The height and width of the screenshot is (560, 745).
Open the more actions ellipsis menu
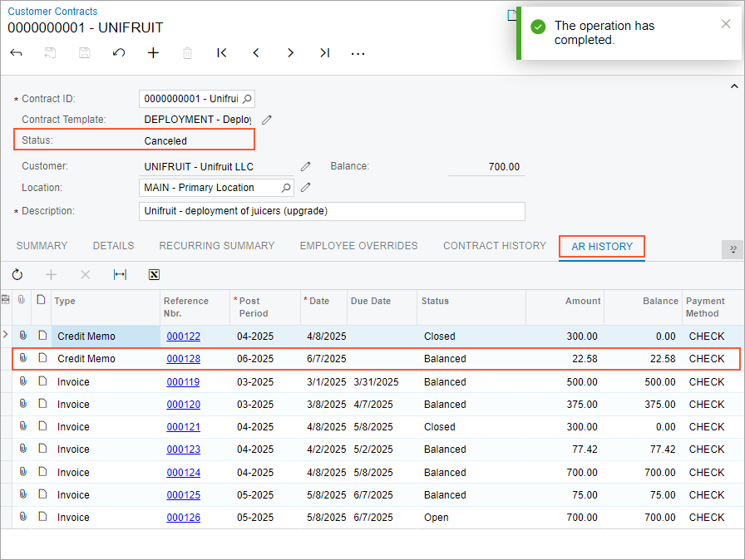[x=358, y=53]
